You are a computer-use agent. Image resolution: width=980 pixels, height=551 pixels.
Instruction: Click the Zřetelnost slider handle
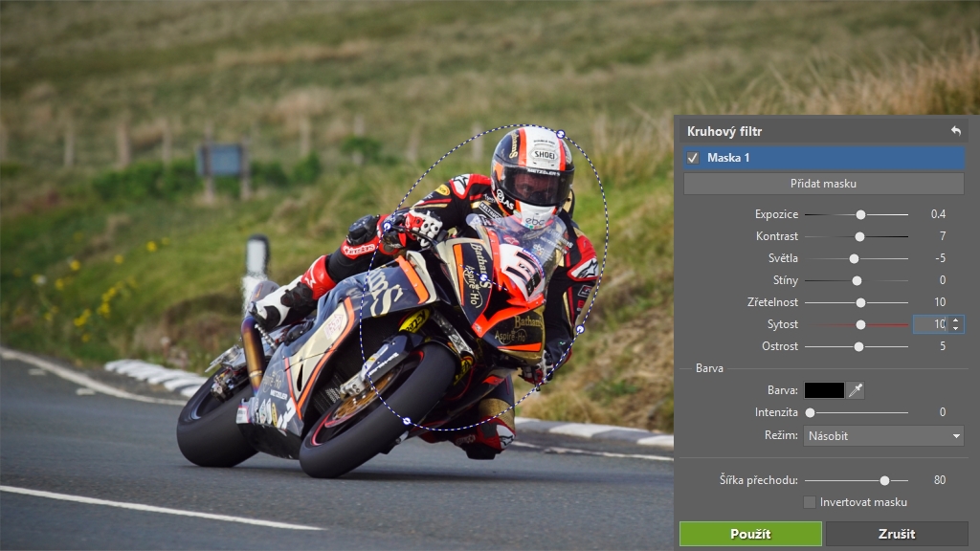pos(861,302)
